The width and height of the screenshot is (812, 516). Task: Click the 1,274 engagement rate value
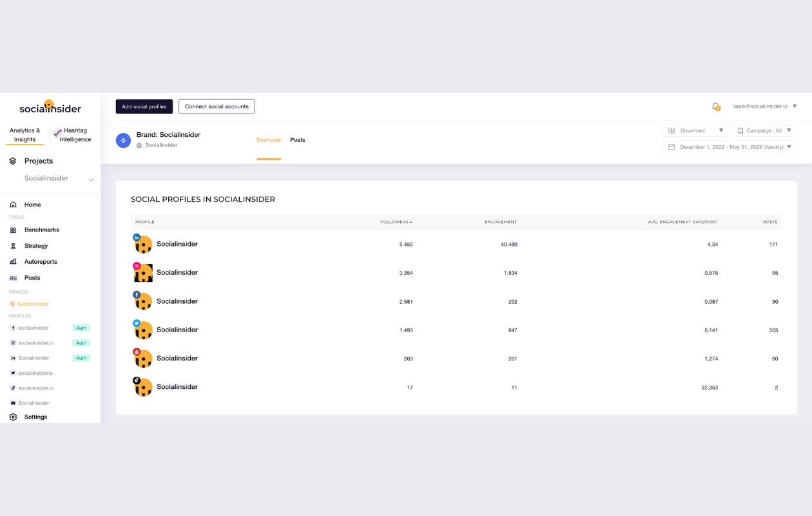point(711,359)
